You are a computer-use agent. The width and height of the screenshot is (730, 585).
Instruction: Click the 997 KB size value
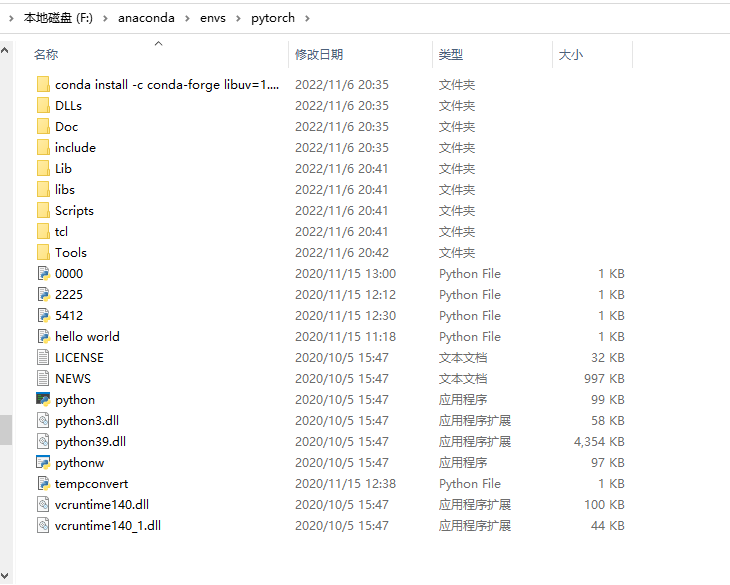tap(604, 378)
